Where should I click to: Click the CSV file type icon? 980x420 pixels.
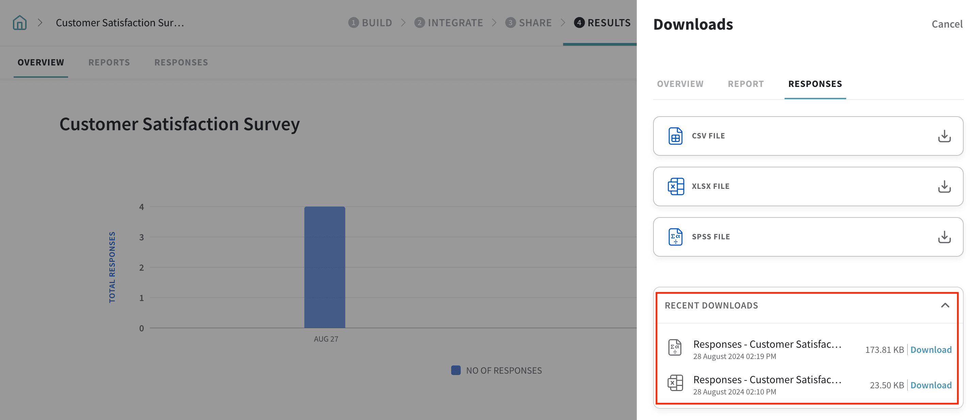[x=675, y=136]
